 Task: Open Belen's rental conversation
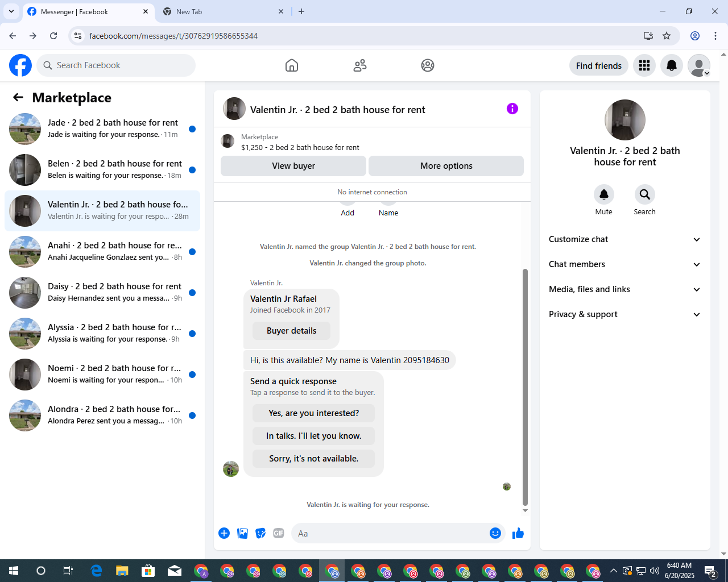(x=102, y=170)
